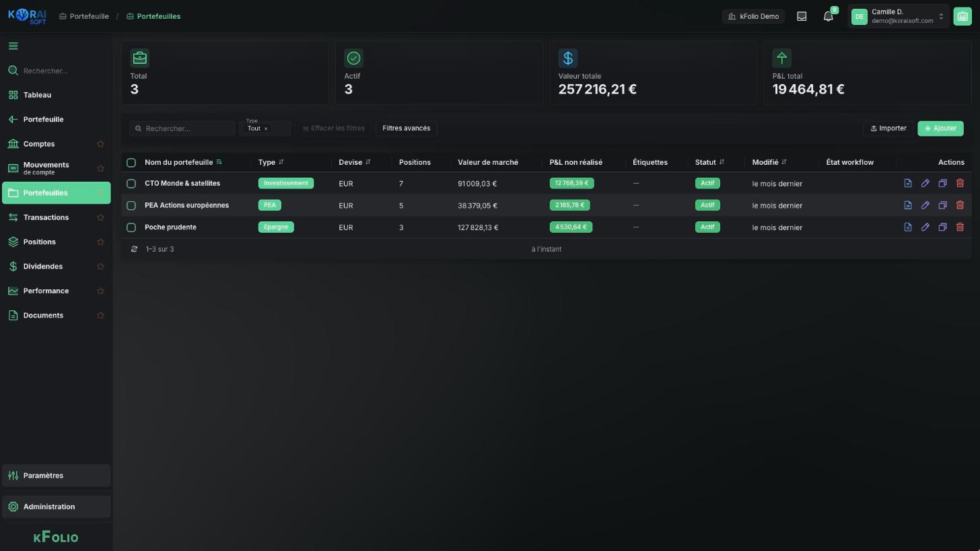This screenshot has width=980, height=551.
Task: Sort by Nom du portefeuille column
Action: 183,162
